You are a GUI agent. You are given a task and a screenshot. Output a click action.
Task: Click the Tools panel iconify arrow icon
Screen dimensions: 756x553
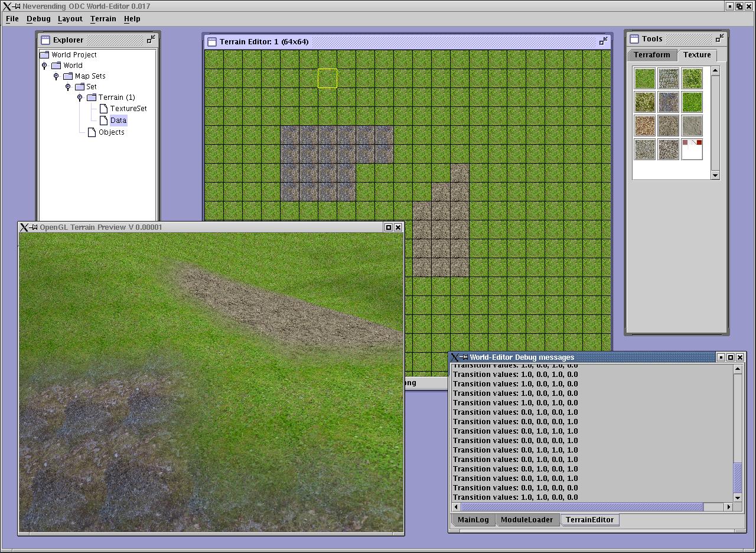719,38
